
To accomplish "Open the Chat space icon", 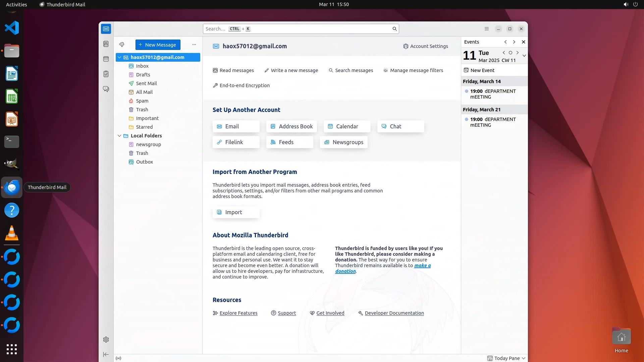I will (106, 89).
